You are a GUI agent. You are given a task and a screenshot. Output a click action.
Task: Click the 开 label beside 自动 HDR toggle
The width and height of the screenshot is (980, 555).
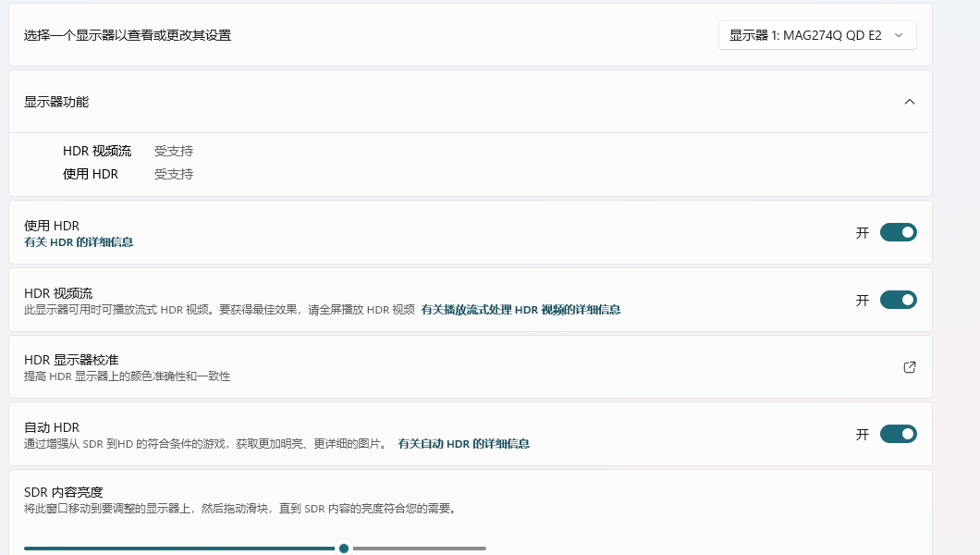pyautogui.click(x=863, y=435)
